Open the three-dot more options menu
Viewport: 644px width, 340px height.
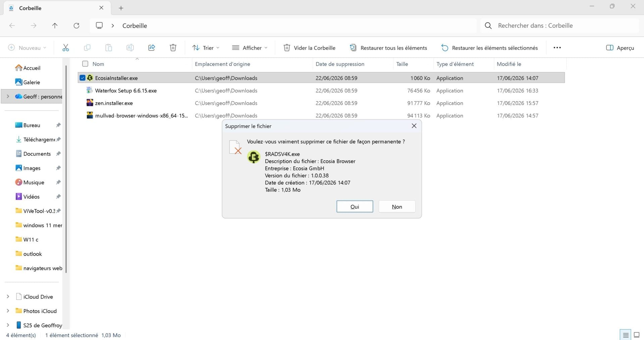tap(557, 48)
